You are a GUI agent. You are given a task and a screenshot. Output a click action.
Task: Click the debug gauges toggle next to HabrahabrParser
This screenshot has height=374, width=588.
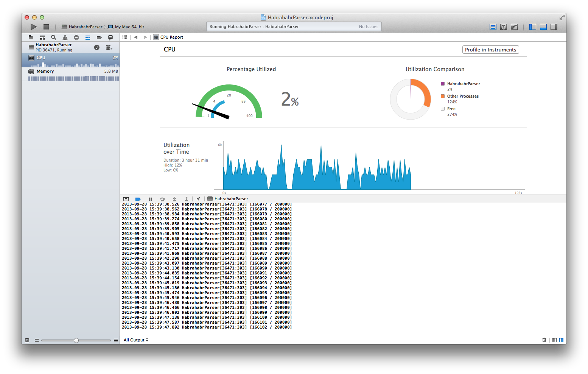pyautogui.click(x=97, y=47)
